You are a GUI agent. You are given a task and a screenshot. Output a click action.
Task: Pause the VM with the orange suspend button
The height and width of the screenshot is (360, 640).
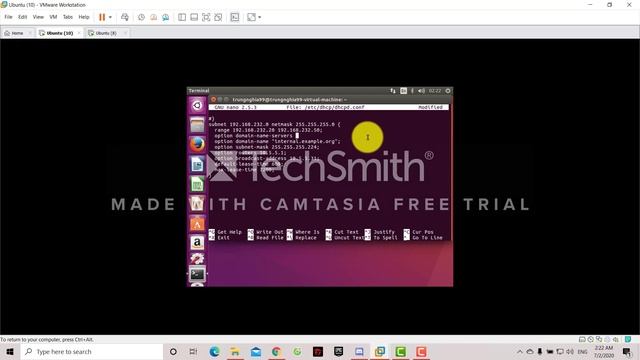[x=102, y=17]
